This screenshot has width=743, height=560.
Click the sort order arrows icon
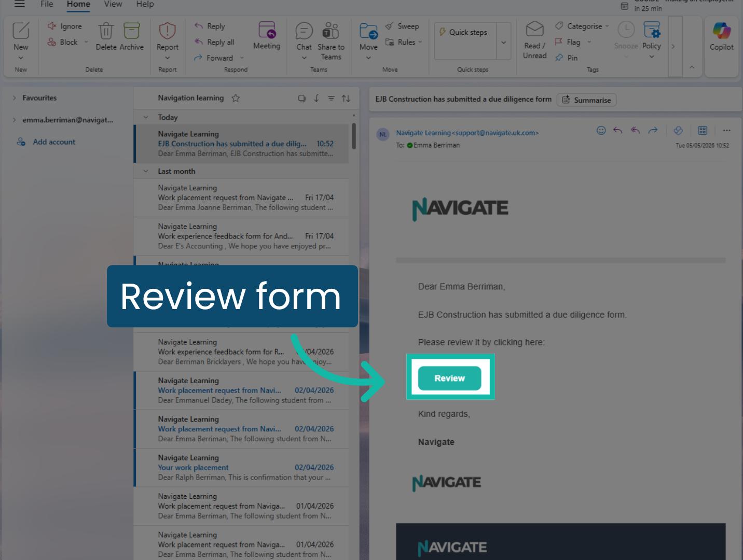tap(346, 98)
